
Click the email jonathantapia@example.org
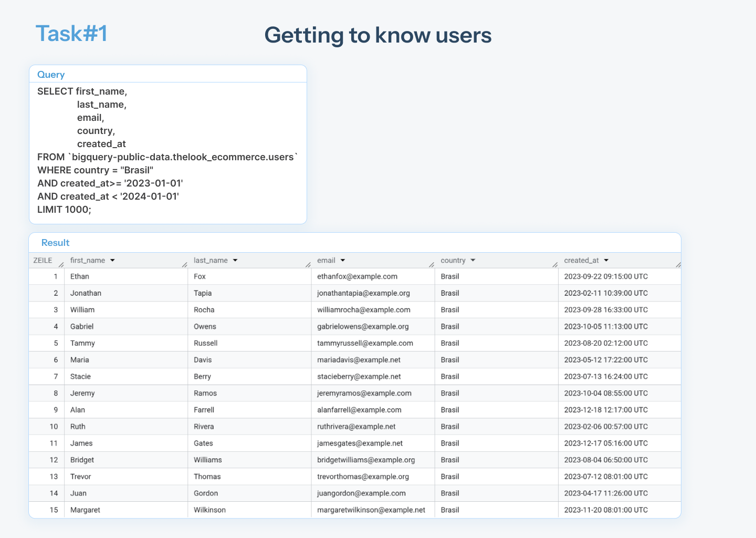(x=363, y=293)
